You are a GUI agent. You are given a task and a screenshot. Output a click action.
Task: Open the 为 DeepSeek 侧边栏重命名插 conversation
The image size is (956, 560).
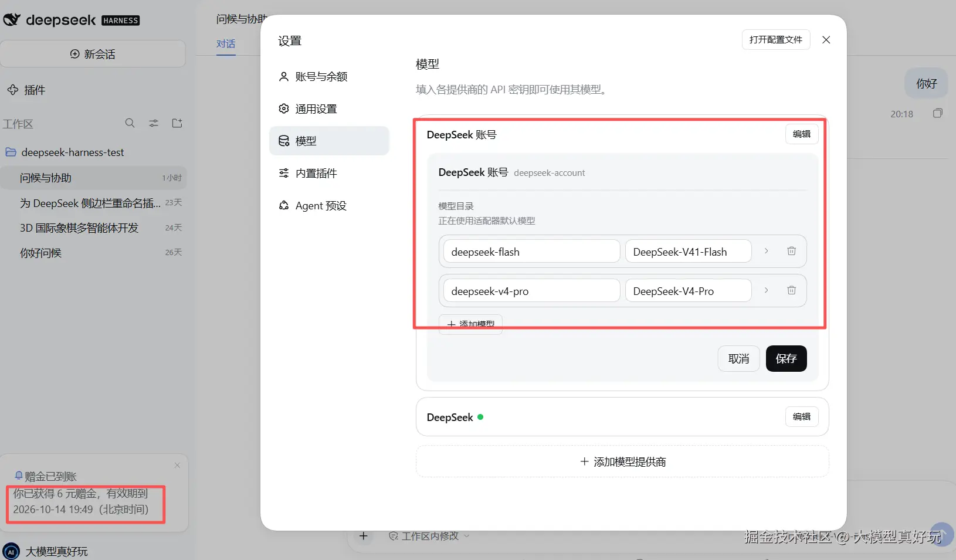(94, 203)
